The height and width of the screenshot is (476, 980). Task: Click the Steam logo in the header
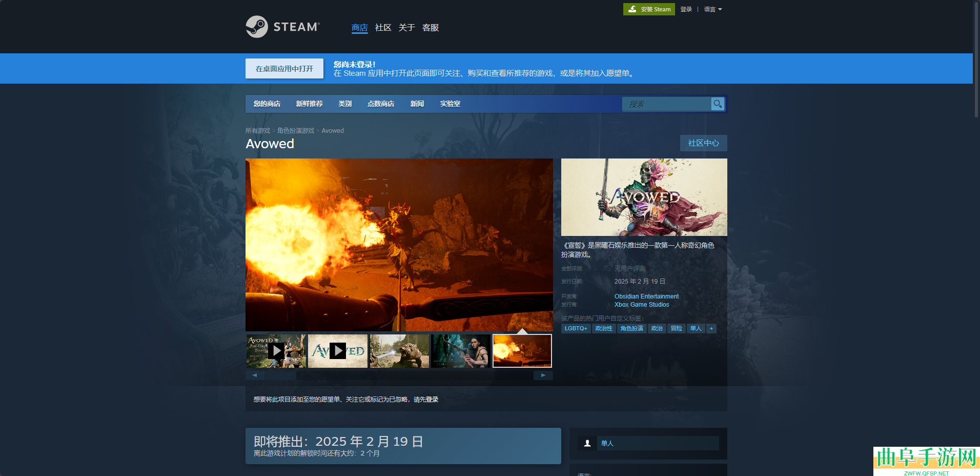(x=283, y=27)
